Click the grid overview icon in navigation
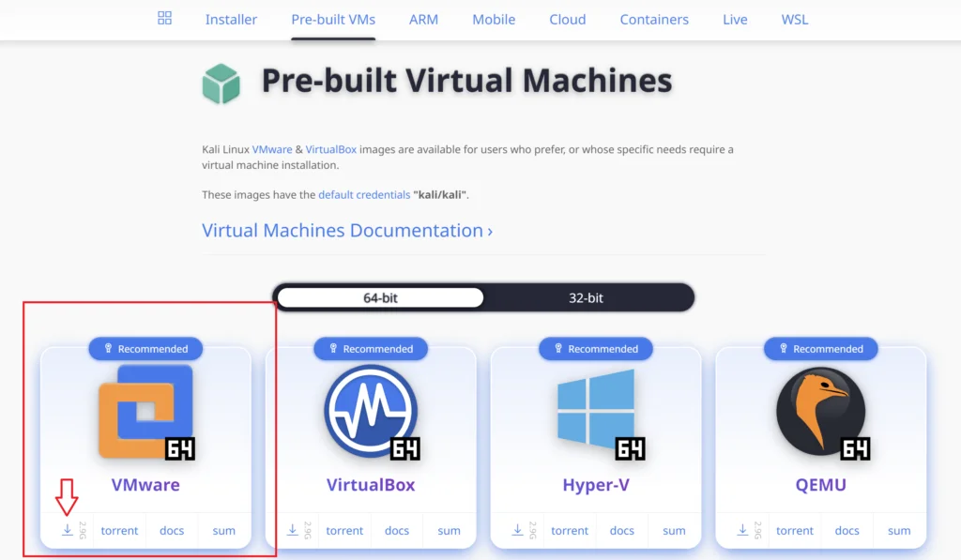 [x=164, y=18]
